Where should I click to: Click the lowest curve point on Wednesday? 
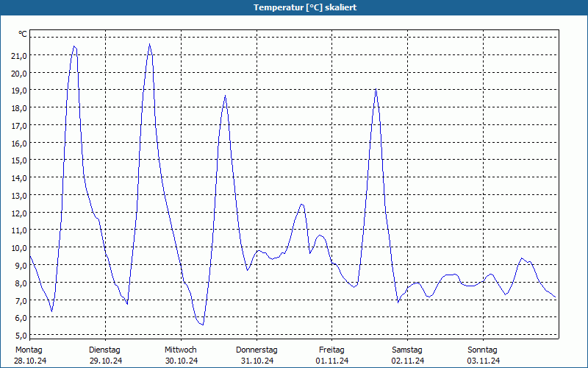tap(203, 325)
